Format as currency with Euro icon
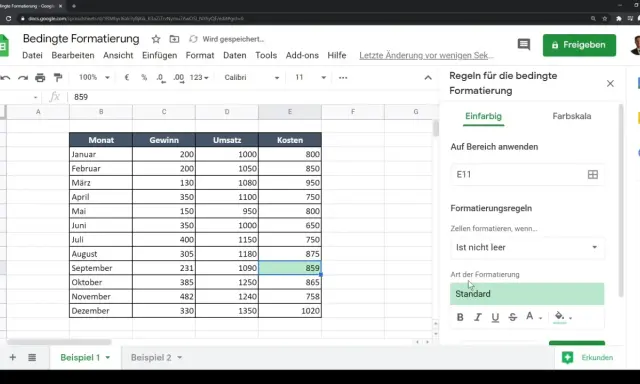Viewport: 640px width, 384px height. point(127,77)
